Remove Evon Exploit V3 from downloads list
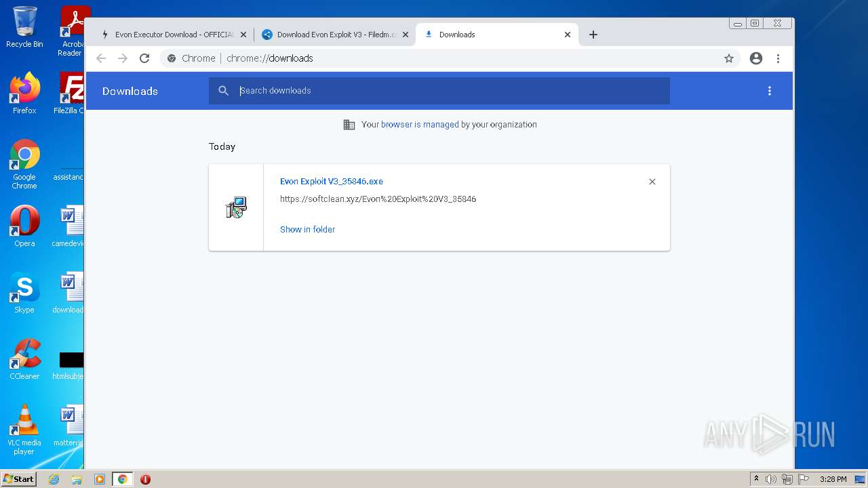This screenshot has width=868, height=488. click(x=652, y=182)
